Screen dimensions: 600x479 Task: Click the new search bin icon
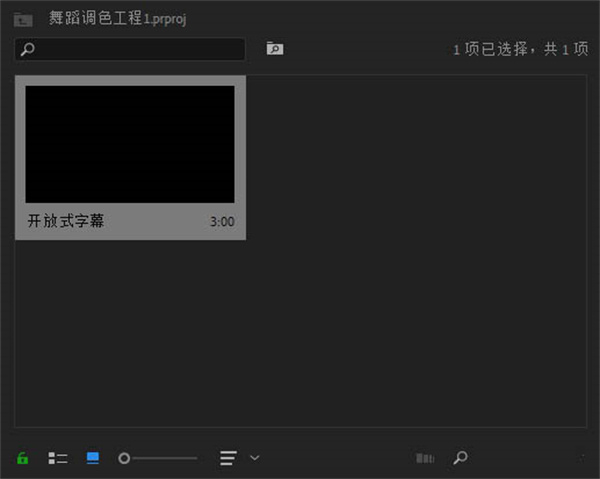coord(274,48)
